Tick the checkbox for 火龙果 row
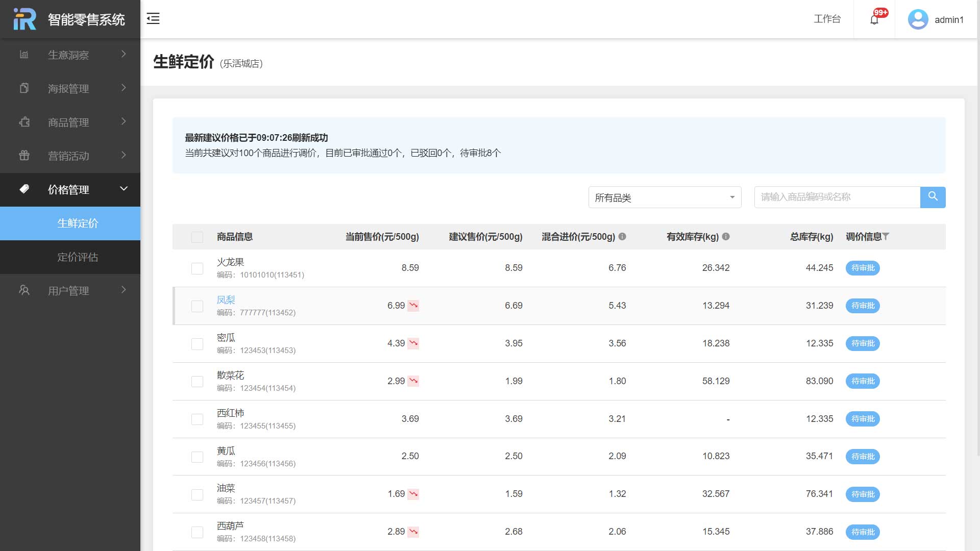The height and width of the screenshot is (551, 980). (197, 268)
